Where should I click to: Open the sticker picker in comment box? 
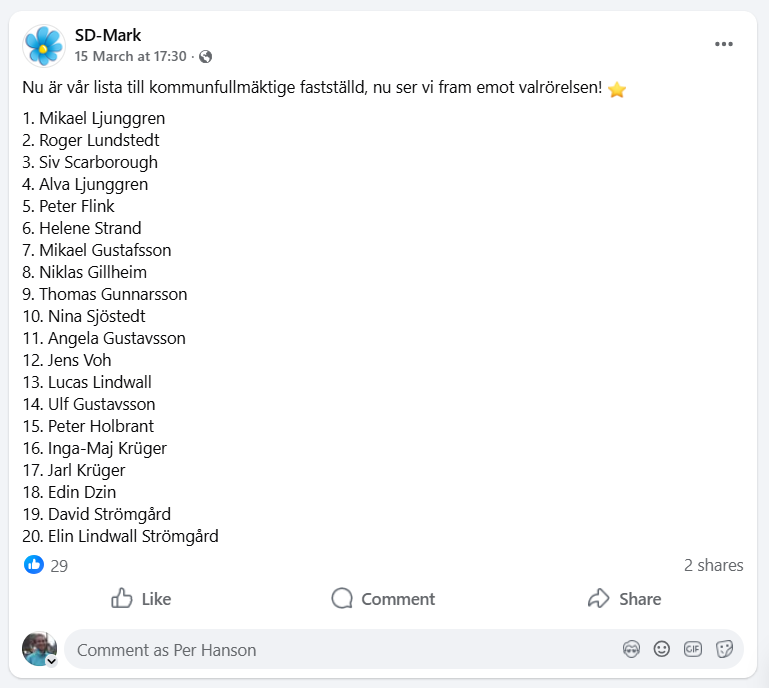[724, 649]
